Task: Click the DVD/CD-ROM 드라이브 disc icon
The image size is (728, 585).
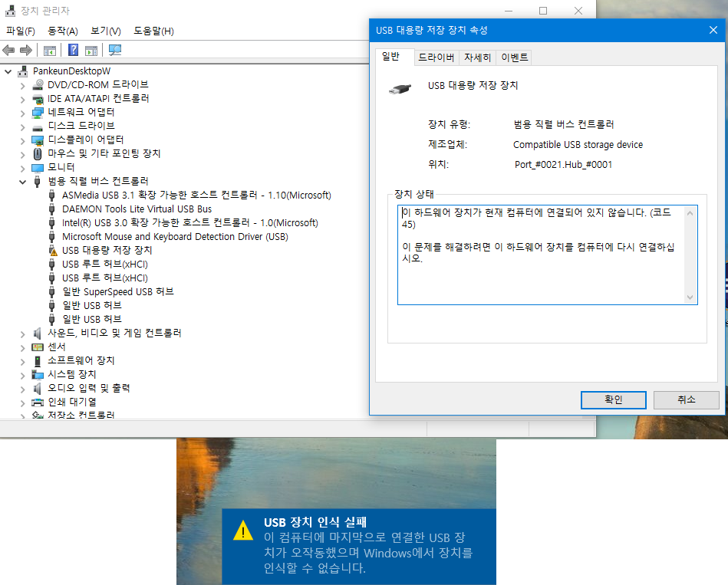Action: (38, 85)
